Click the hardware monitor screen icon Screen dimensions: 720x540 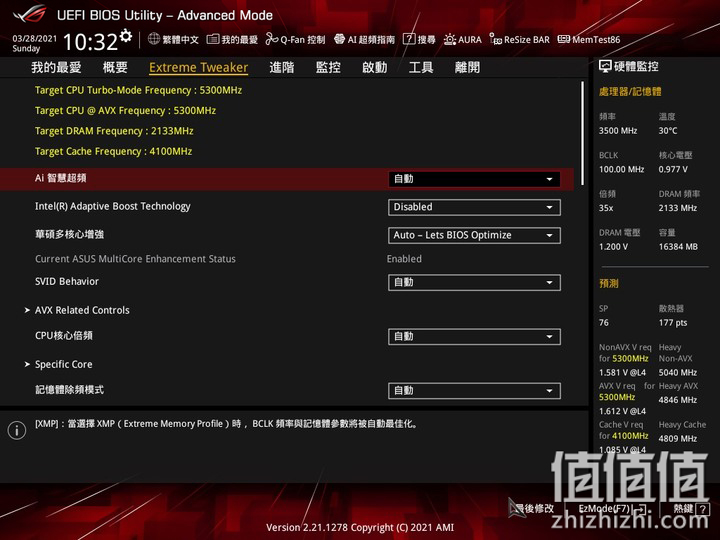[x=605, y=67]
